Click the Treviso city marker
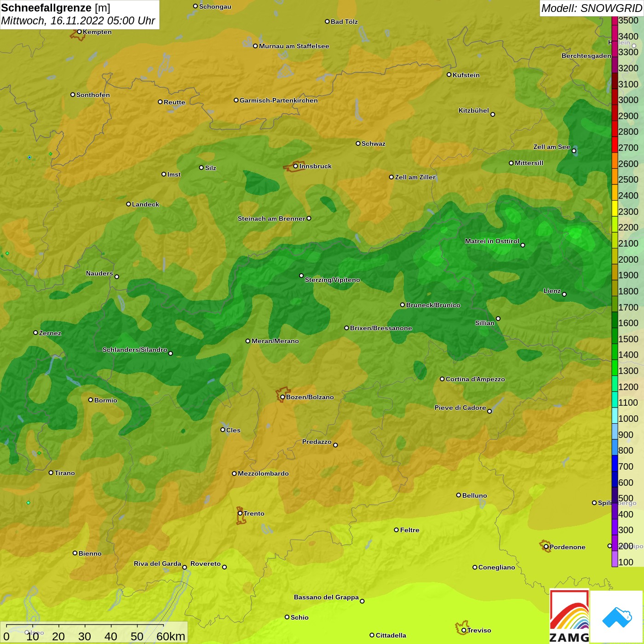 coord(464,630)
